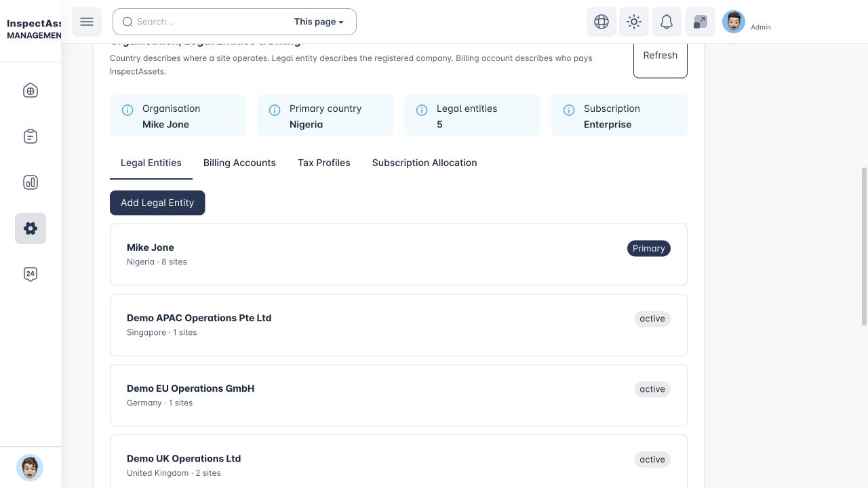Open Demo APAC Operations Pte Ltd entity
Image resolution: width=868 pixels, height=488 pixels.
coord(399,325)
